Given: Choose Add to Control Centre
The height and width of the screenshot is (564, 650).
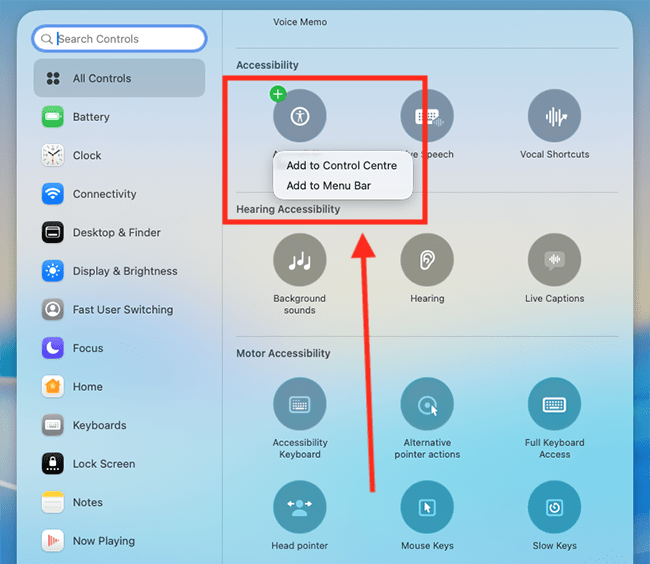Looking at the screenshot, I should coord(341,166).
